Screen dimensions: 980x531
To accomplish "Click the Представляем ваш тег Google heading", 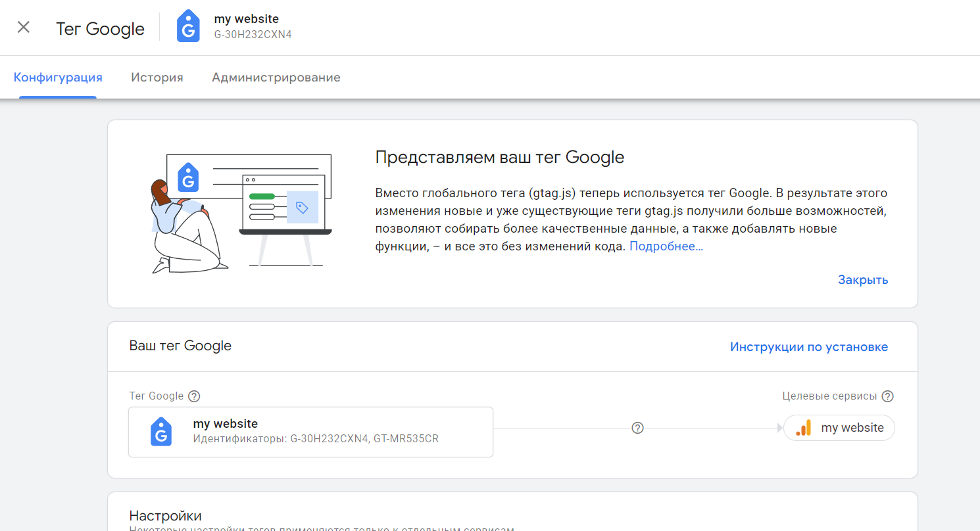I will coord(500,157).
